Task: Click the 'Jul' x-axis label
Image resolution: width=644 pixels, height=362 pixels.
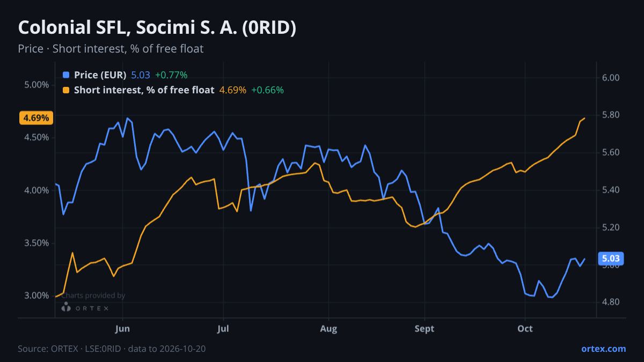Action: coord(223,329)
